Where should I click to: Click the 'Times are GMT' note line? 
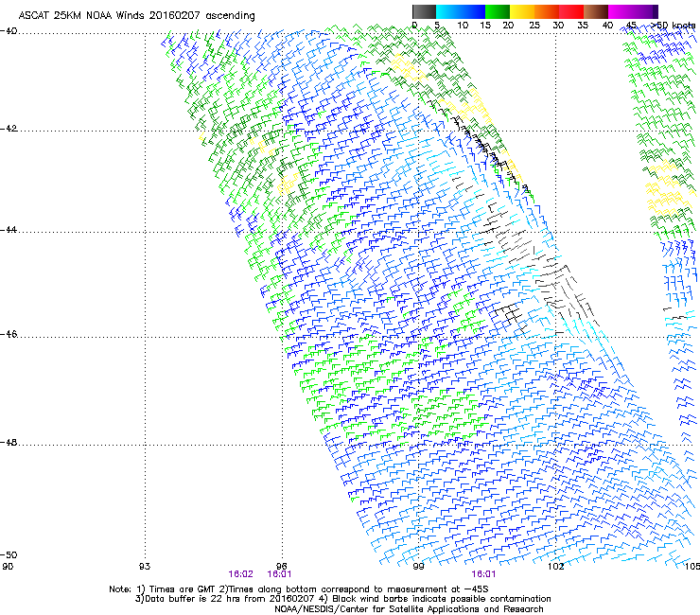click(298, 589)
